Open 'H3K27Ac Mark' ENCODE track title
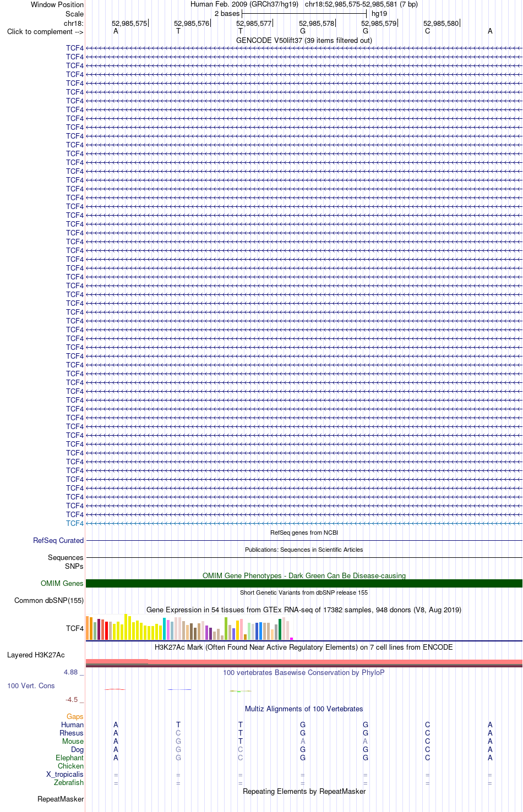Screen dimensions: 523x812 coord(304,647)
